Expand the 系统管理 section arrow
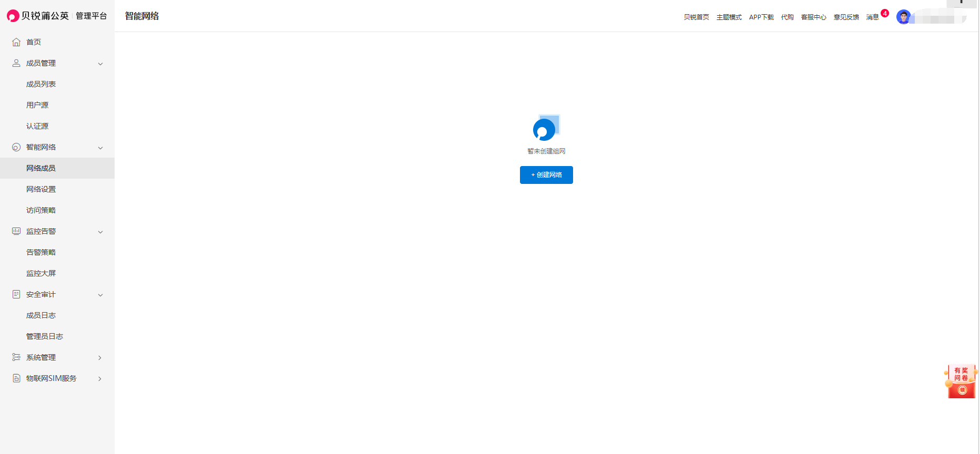The width and height of the screenshot is (980, 454). (x=100, y=358)
